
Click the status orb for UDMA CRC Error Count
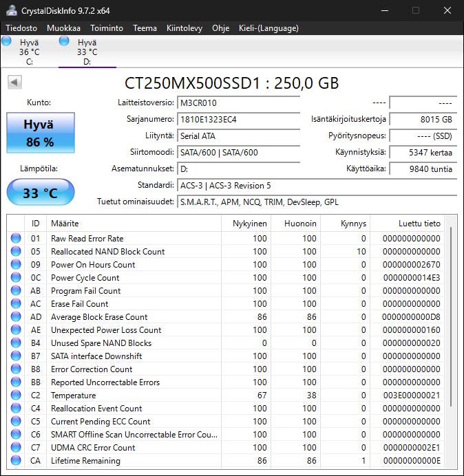coord(16,448)
